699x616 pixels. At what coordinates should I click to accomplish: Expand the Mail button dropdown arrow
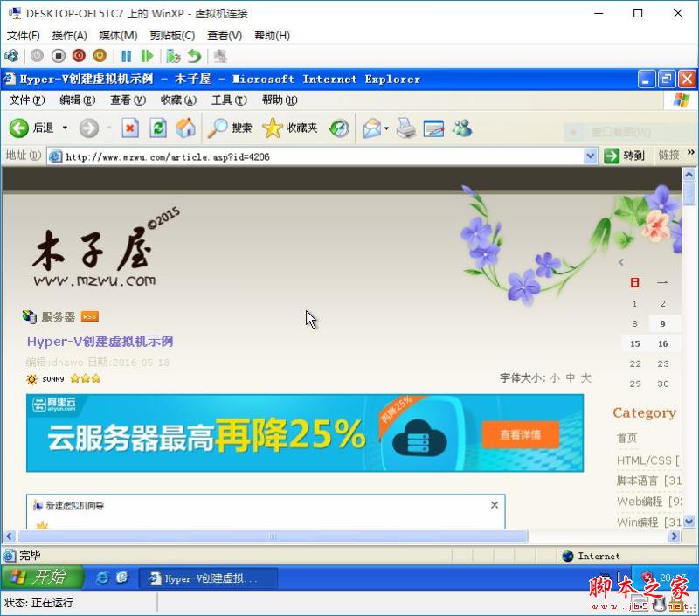(386, 128)
